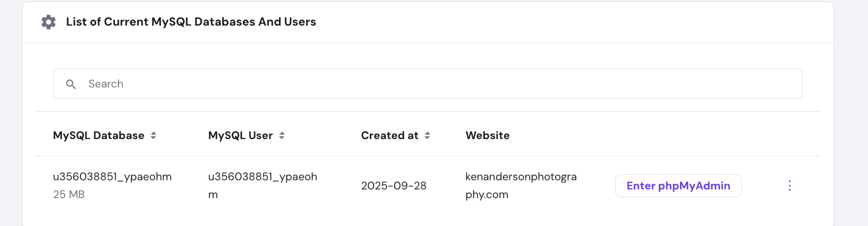
Task: Focus the Search databases input field
Action: [412, 84]
